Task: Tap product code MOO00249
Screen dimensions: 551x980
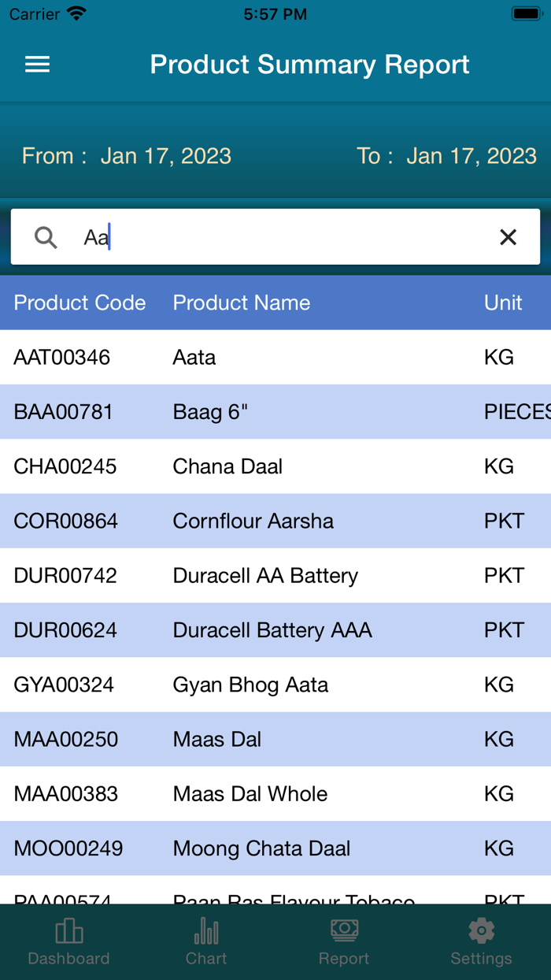Action: [68, 848]
